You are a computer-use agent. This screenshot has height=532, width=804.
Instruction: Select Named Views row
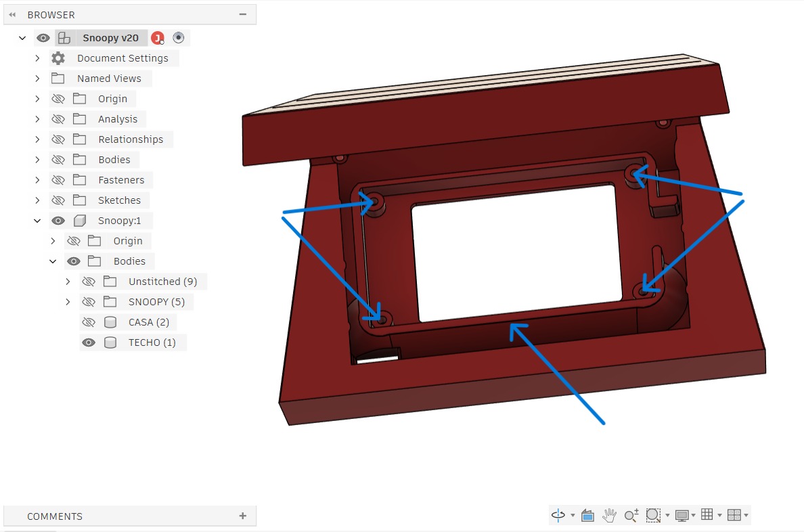[x=100, y=79]
